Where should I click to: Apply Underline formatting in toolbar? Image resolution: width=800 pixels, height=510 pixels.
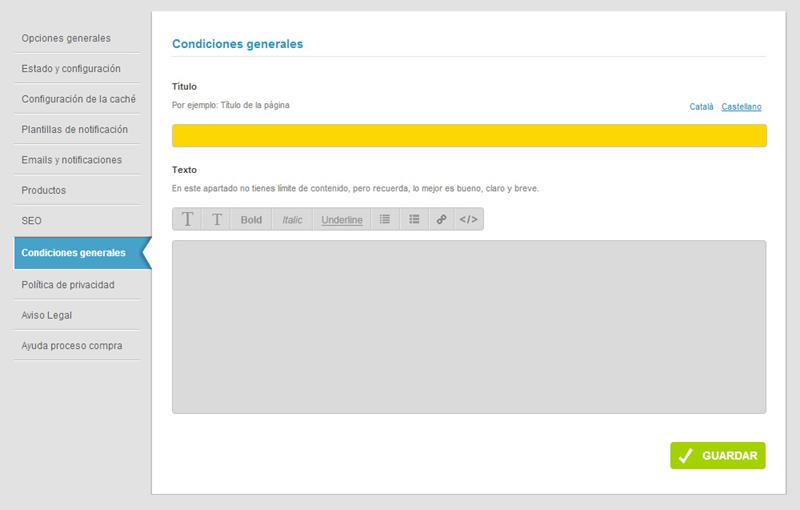click(342, 220)
